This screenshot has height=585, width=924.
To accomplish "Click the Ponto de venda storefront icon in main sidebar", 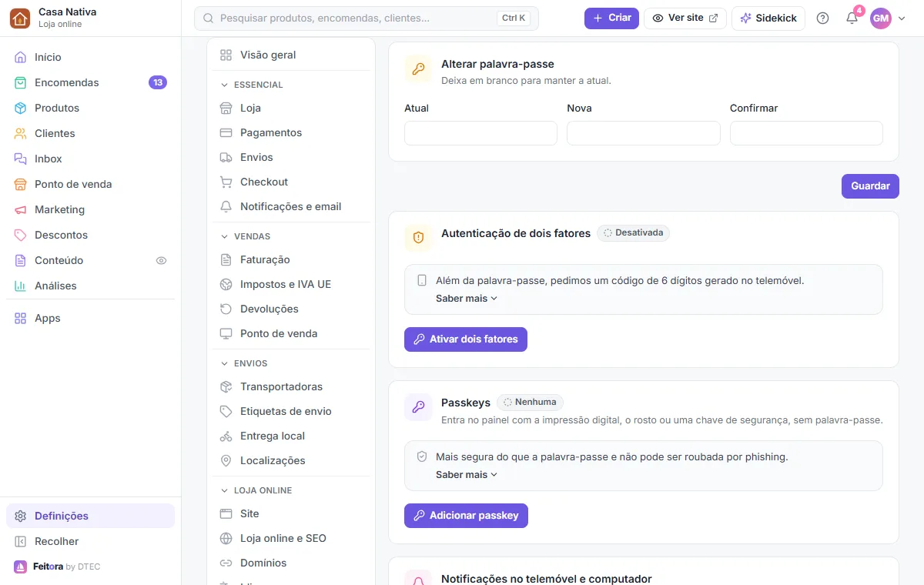I will pyautogui.click(x=20, y=184).
